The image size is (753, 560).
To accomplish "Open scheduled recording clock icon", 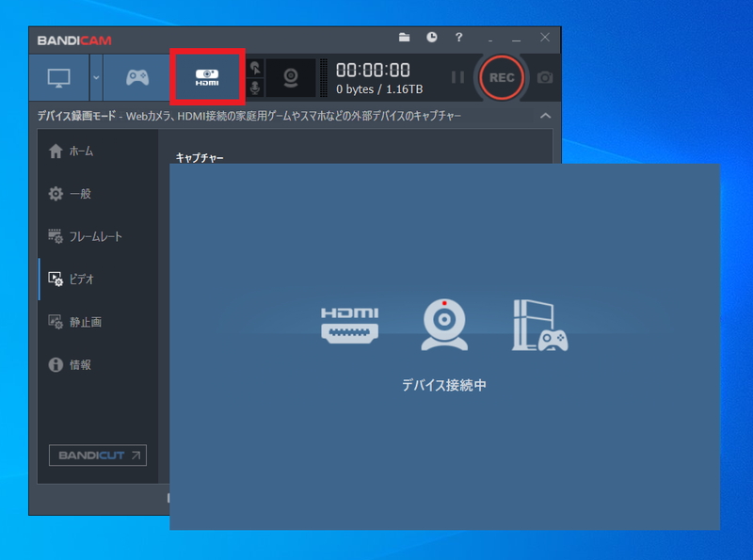I will (x=432, y=37).
